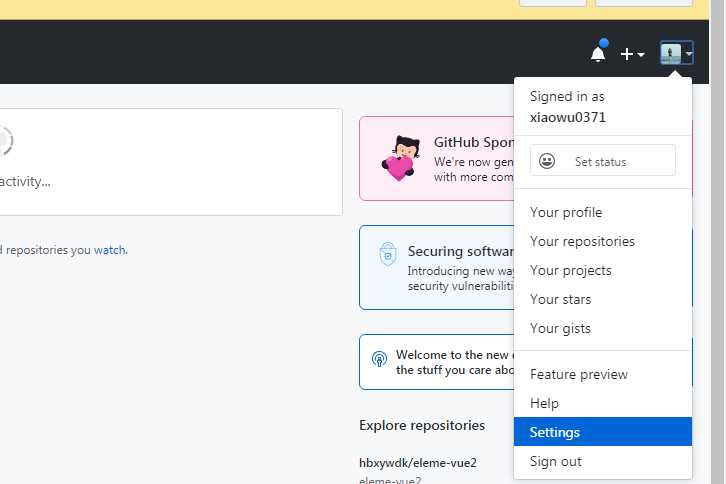The image size is (726, 484).
Task: Click the GitHub Sponsors mascot heart icon
Action: click(x=401, y=158)
